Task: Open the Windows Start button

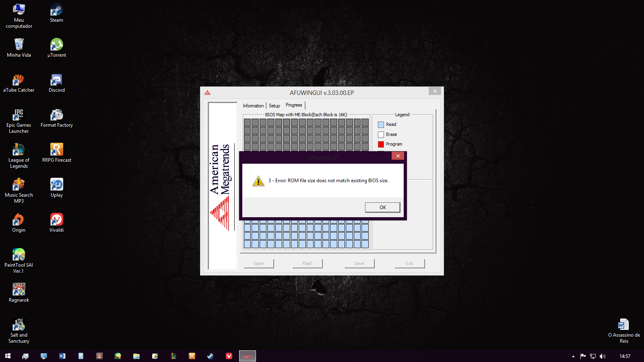Action: (8, 356)
